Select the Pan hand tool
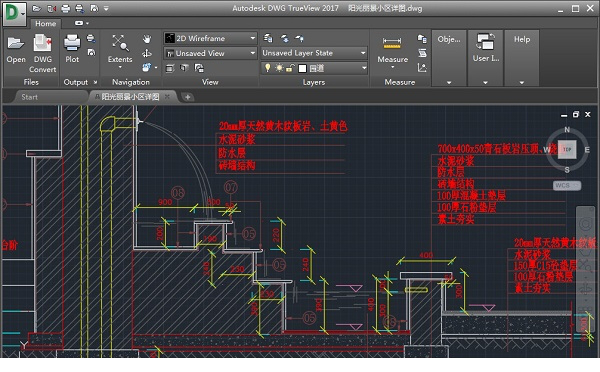This screenshot has width=600, height=372. (x=147, y=39)
